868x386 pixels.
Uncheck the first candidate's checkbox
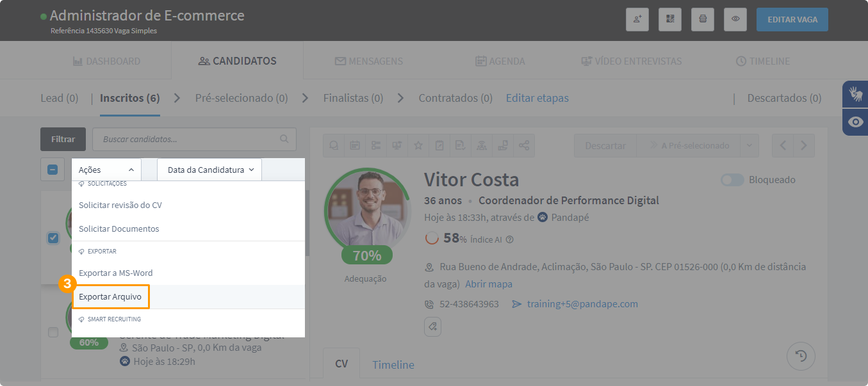(53, 238)
